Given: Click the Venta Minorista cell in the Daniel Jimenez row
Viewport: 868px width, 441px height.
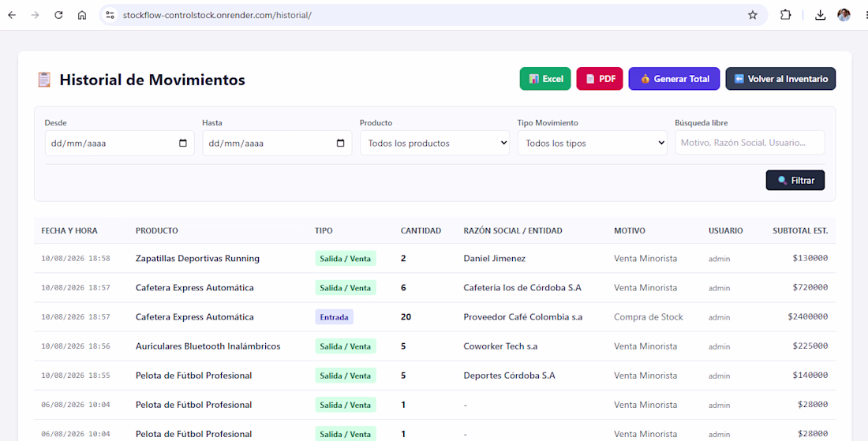Looking at the screenshot, I should click(x=645, y=259).
